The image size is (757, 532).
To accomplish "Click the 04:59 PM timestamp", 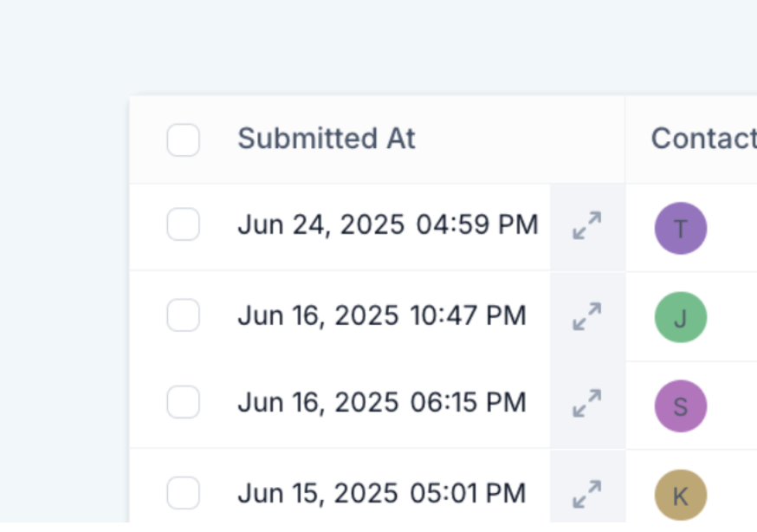I will click(477, 225).
